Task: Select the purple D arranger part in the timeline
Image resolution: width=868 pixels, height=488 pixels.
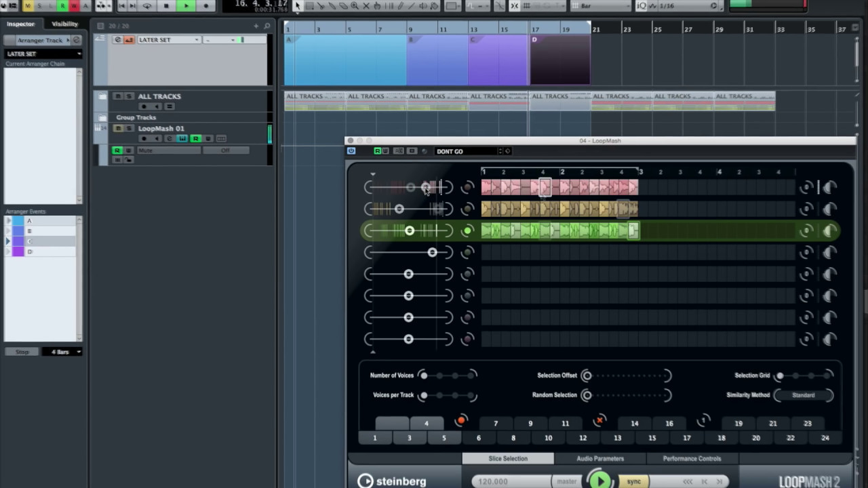Action: (x=560, y=60)
